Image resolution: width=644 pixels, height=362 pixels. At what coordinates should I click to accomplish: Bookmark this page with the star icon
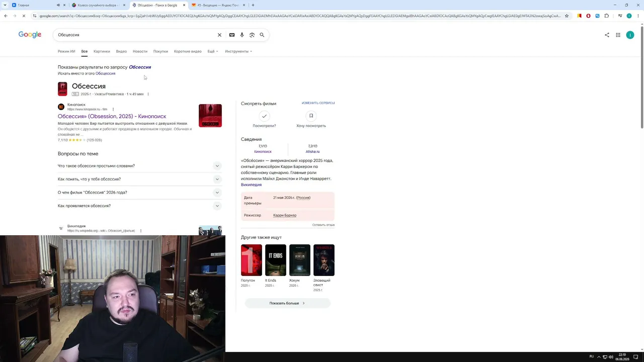click(x=567, y=16)
